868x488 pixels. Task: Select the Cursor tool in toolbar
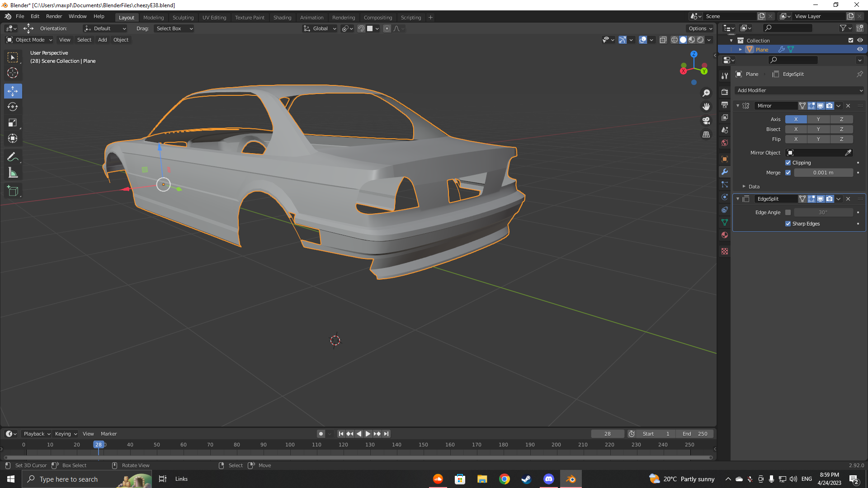coord(13,73)
